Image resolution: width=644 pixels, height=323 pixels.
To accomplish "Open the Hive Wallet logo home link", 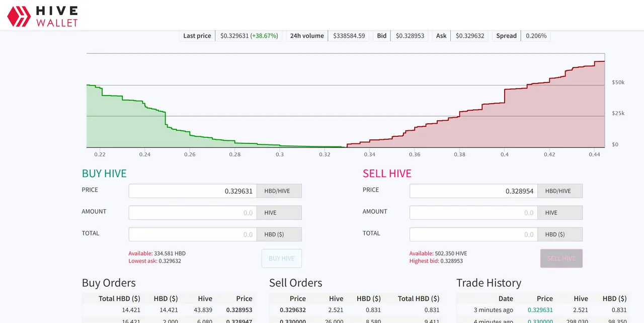I will coord(43,16).
